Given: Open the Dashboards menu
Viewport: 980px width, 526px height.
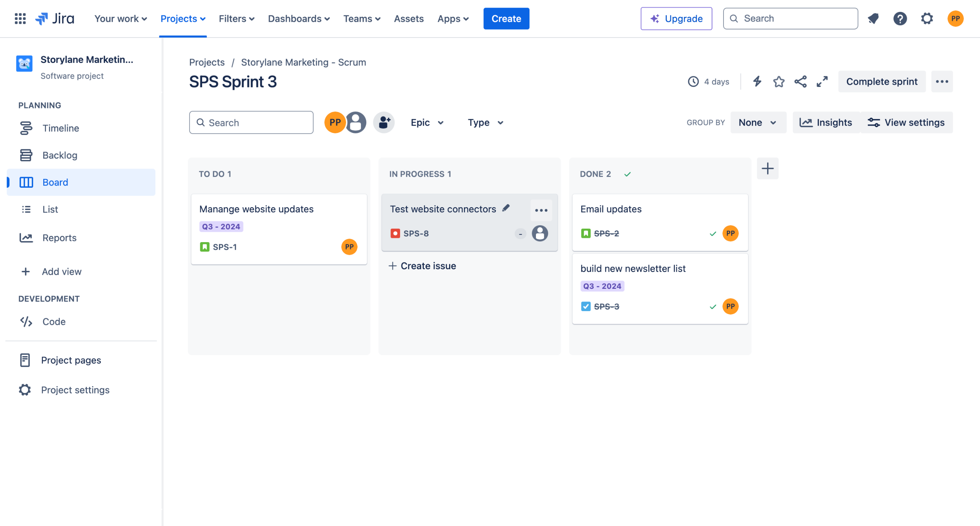Looking at the screenshot, I should [x=299, y=18].
